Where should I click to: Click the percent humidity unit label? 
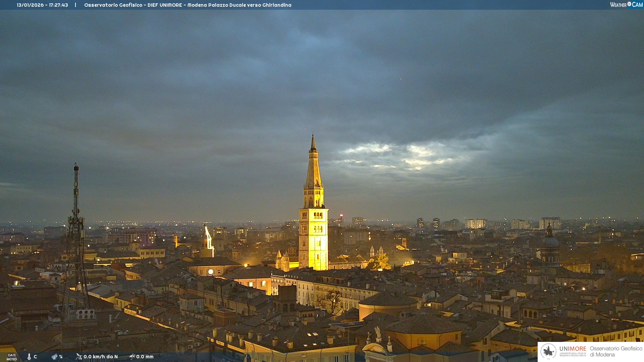pos(61,357)
